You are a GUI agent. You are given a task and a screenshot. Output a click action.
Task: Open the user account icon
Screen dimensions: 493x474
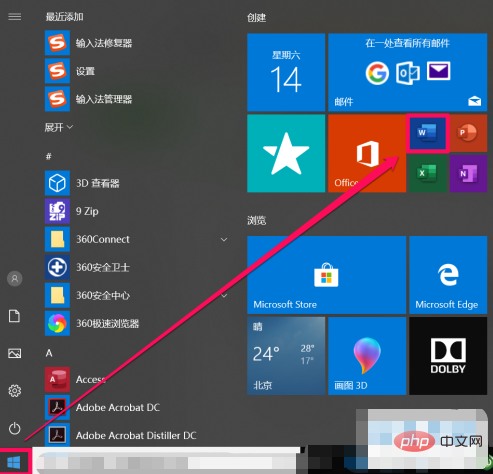point(15,278)
